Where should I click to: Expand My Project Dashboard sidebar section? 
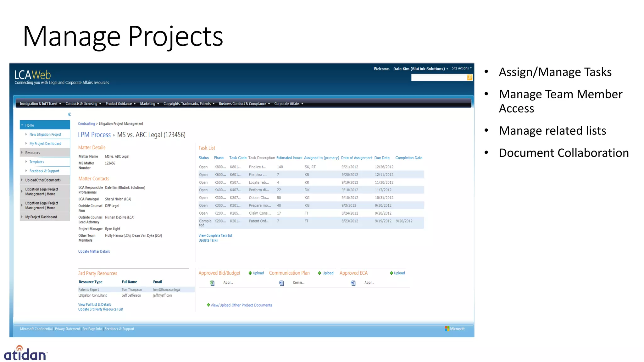(22, 217)
